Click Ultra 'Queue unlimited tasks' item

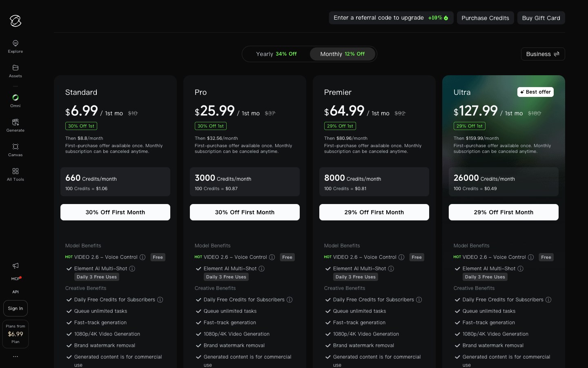(489, 311)
